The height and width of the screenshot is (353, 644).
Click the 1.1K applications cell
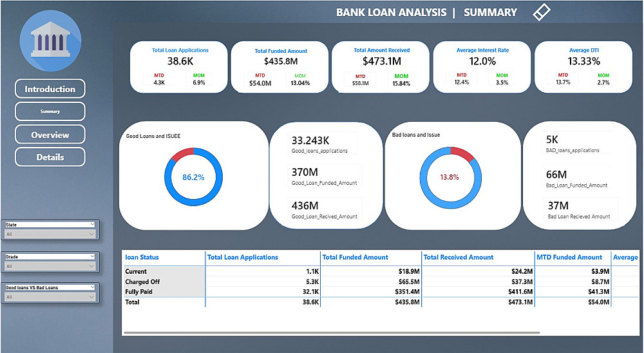(x=312, y=271)
